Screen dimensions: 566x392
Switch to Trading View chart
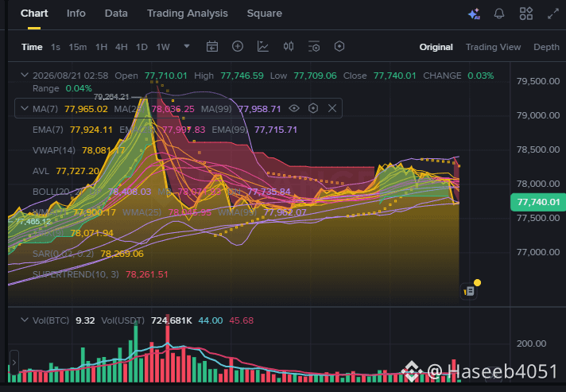pos(493,47)
